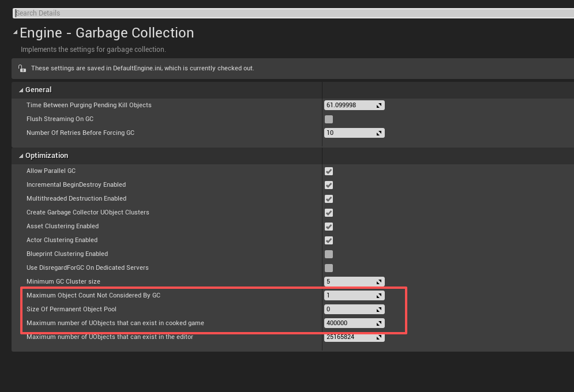Edit max UObjects in cooked game value 400000

click(354, 323)
